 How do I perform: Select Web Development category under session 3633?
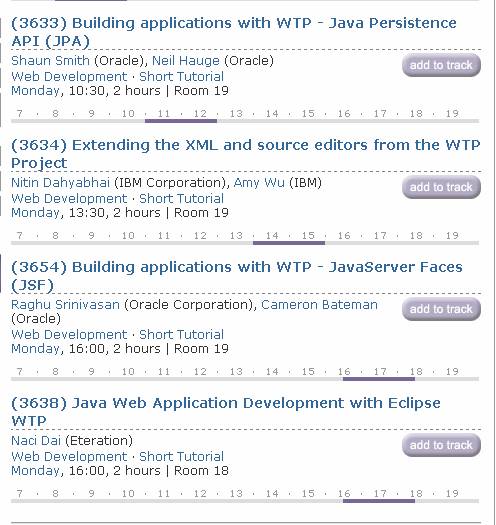tap(69, 77)
